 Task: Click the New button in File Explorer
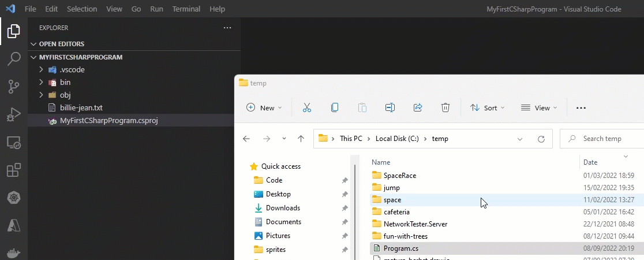[x=264, y=107]
